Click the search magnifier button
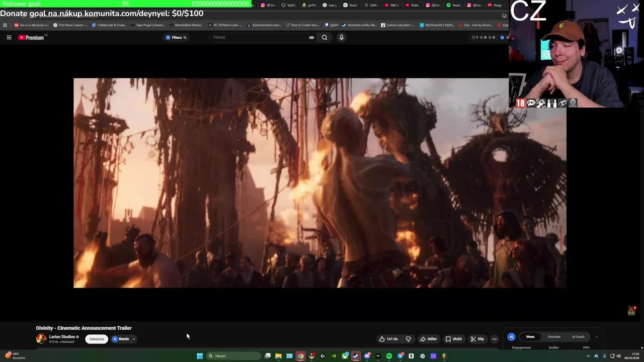 click(325, 37)
